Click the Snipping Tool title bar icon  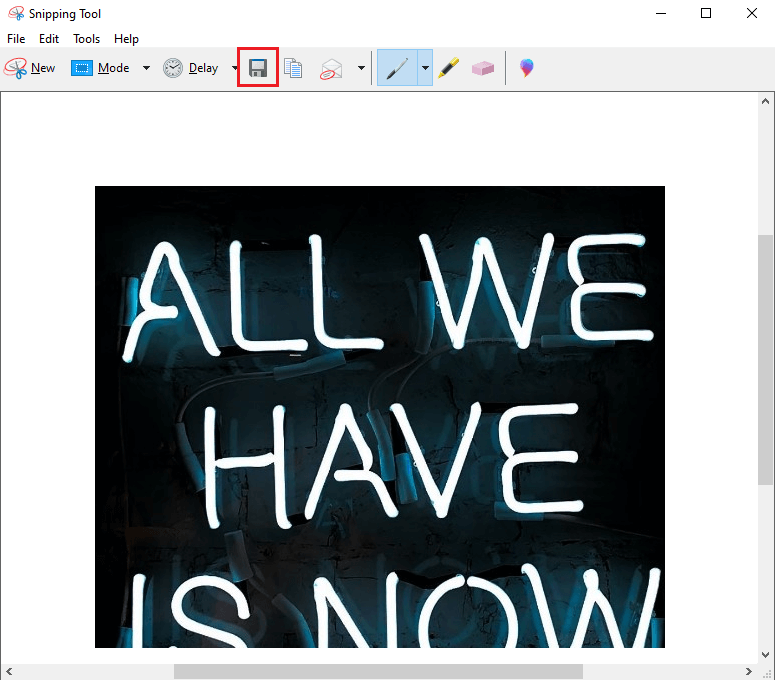(x=15, y=14)
